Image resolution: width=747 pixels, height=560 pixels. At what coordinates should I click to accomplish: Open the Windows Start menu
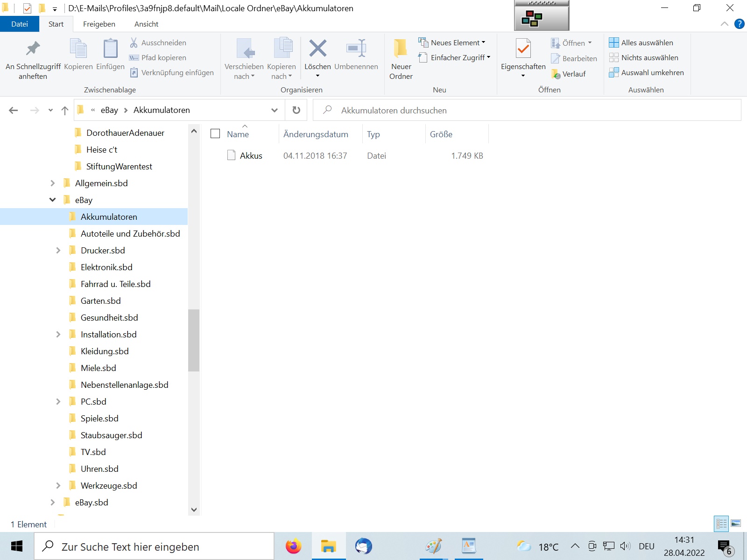(17, 546)
